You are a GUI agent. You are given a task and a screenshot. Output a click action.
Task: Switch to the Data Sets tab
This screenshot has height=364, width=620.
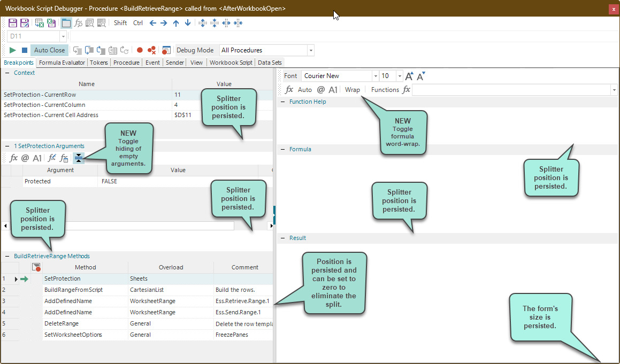click(270, 63)
